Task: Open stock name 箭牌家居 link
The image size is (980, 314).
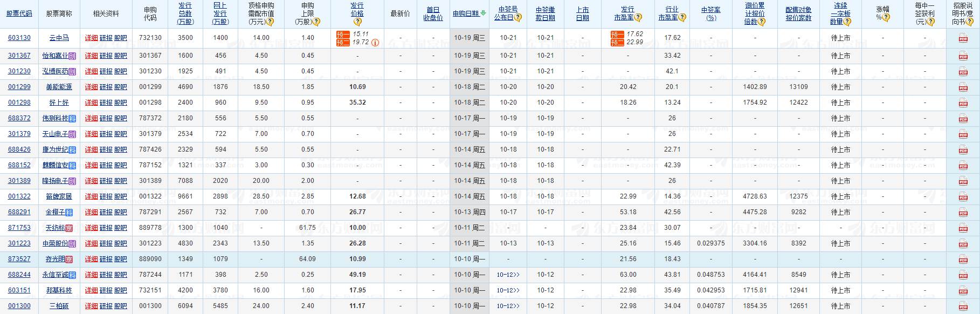Action: pyautogui.click(x=59, y=197)
